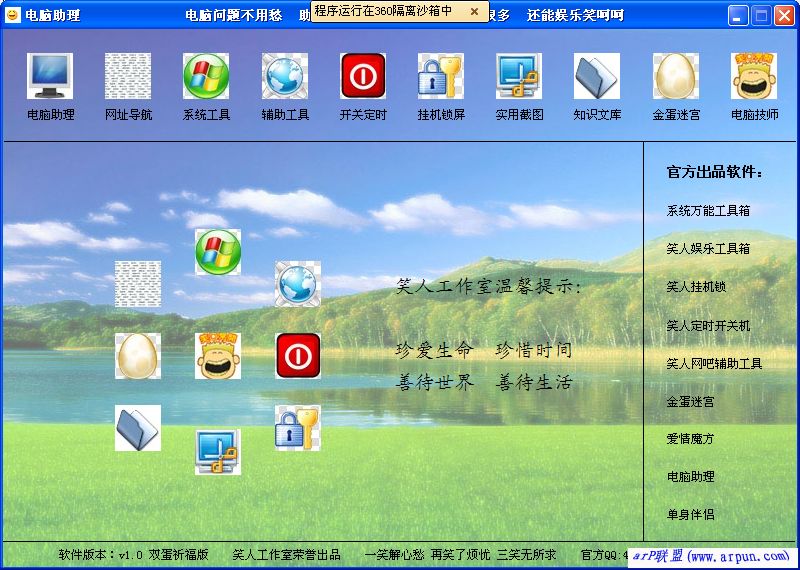Viewport: 800px width, 570px height.
Task: Click the smiley app icon in title bar
Action: pos(12,15)
